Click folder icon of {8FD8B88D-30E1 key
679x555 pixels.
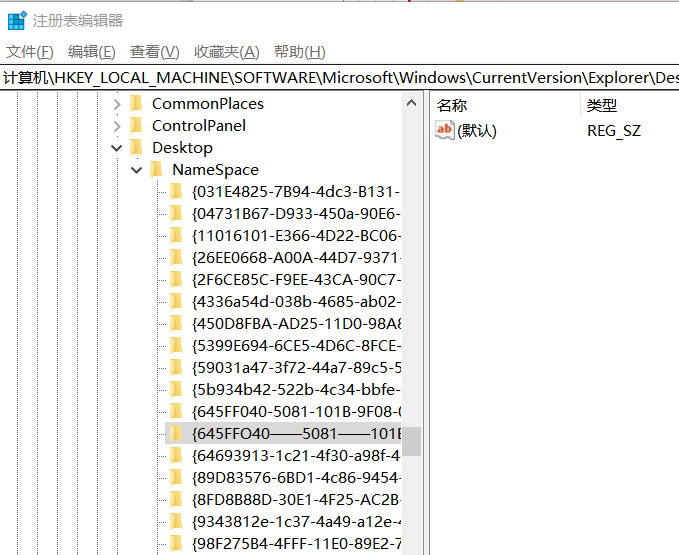tap(176, 500)
